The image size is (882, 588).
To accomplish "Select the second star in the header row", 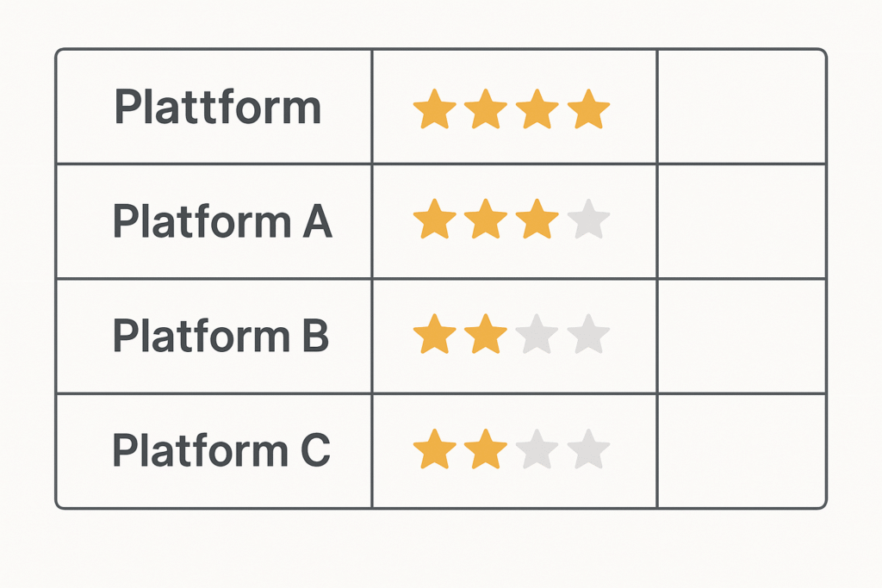I will (x=486, y=111).
